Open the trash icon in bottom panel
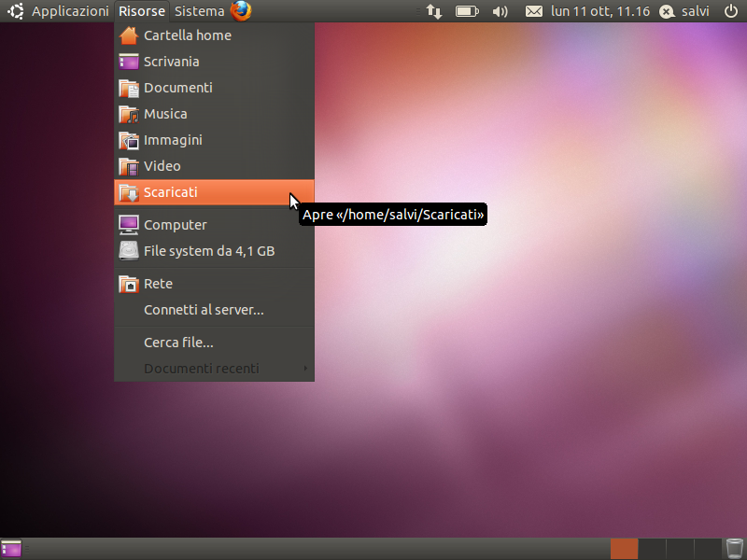This screenshot has width=747, height=560. point(734,549)
